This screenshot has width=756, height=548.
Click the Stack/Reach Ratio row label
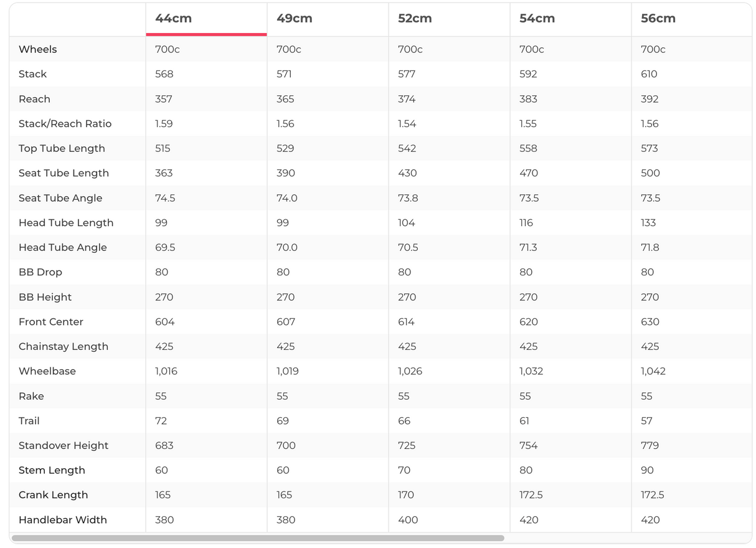point(65,123)
